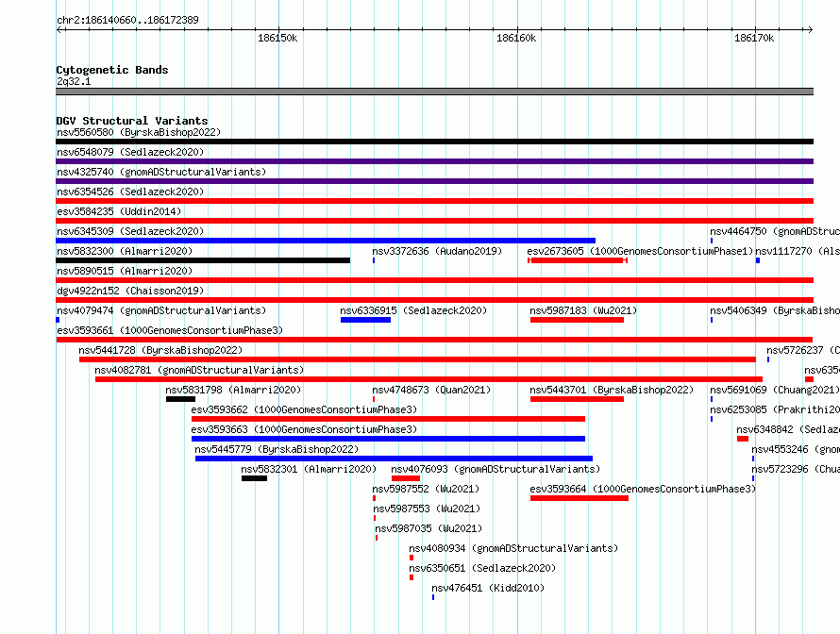Click the purple nsv6548079 variant bar

tap(434, 161)
